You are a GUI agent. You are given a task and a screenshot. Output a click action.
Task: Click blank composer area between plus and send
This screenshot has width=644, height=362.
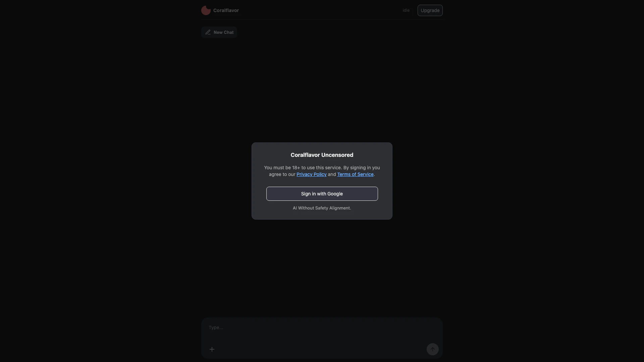pos(320,349)
